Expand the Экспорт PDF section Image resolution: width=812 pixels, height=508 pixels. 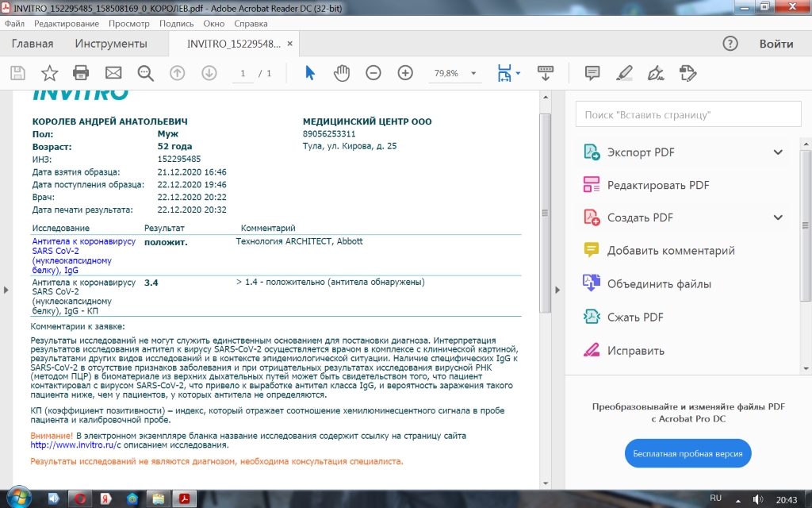coord(778,152)
